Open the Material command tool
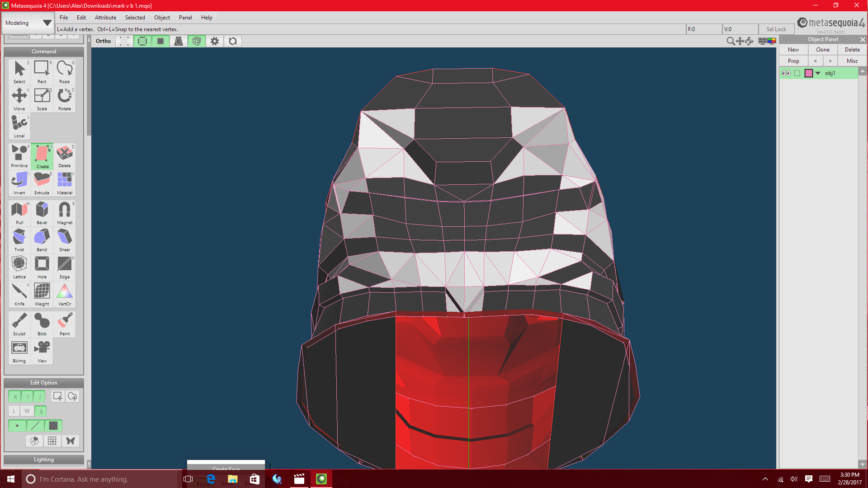Image resolution: width=868 pixels, height=488 pixels. point(65,183)
